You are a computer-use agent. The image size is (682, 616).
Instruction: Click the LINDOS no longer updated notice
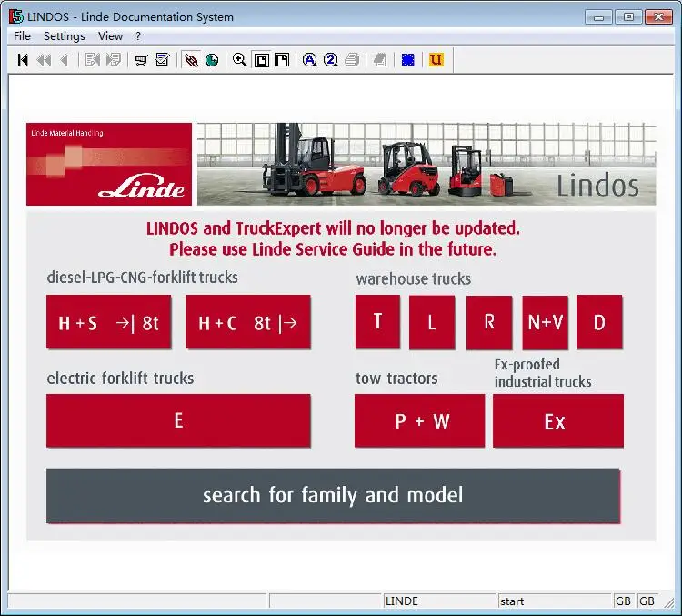coord(333,238)
